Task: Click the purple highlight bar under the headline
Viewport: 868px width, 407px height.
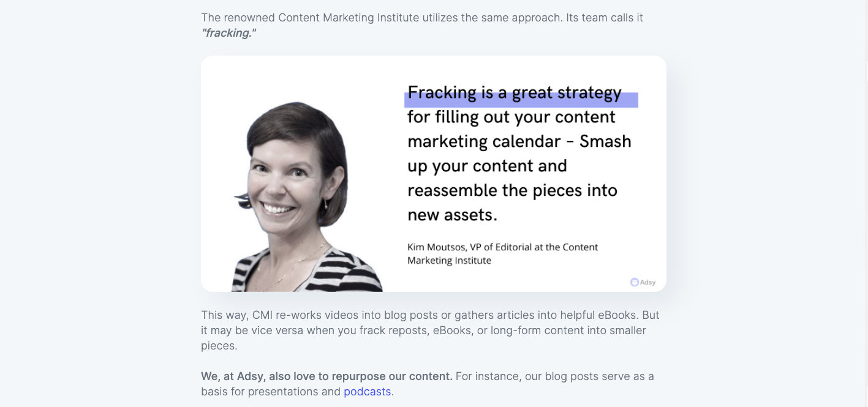Action: pos(521,100)
